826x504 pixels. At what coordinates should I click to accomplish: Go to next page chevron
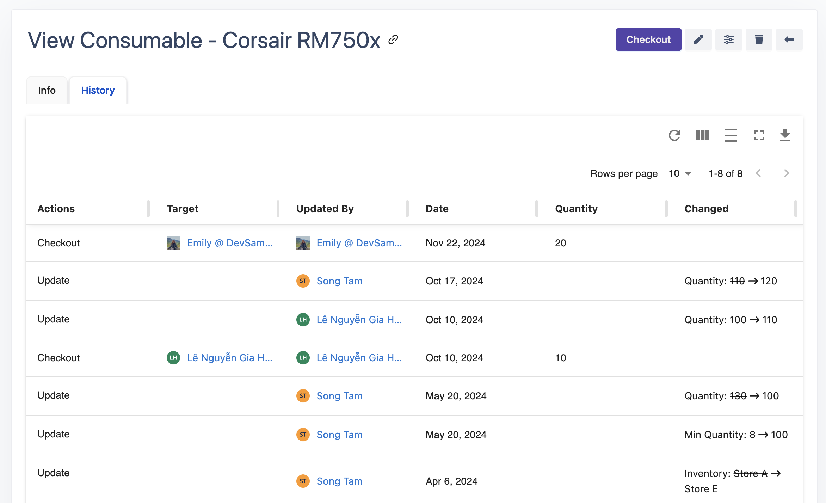click(786, 173)
